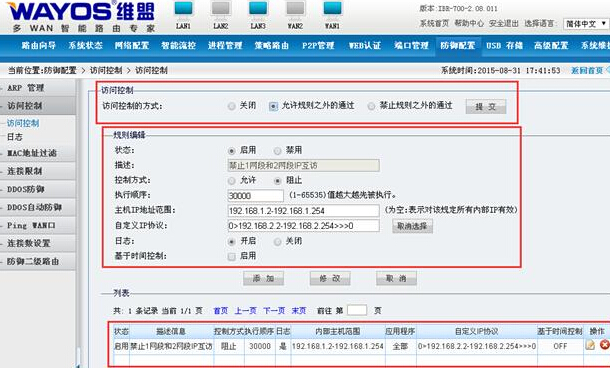Select 访问控制 sub-item in sidebar
Image resolution: width=610 pixels, height=368 pixels.
[23, 123]
